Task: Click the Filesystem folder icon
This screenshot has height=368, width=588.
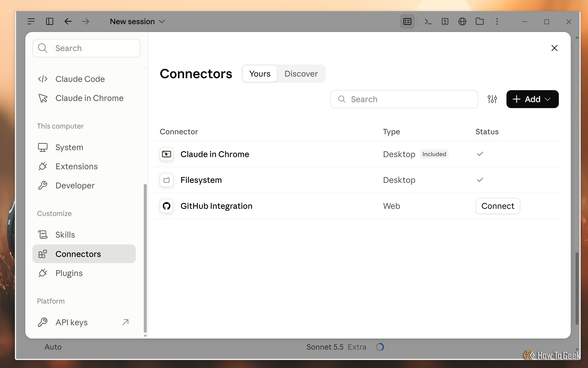Action: point(167,180)
